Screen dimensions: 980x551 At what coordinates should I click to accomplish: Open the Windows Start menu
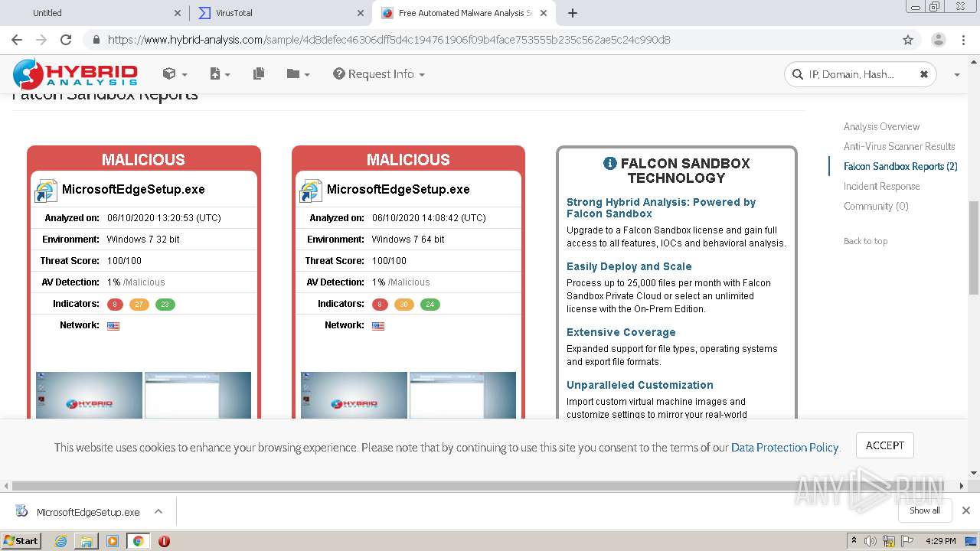click(21, 541)
